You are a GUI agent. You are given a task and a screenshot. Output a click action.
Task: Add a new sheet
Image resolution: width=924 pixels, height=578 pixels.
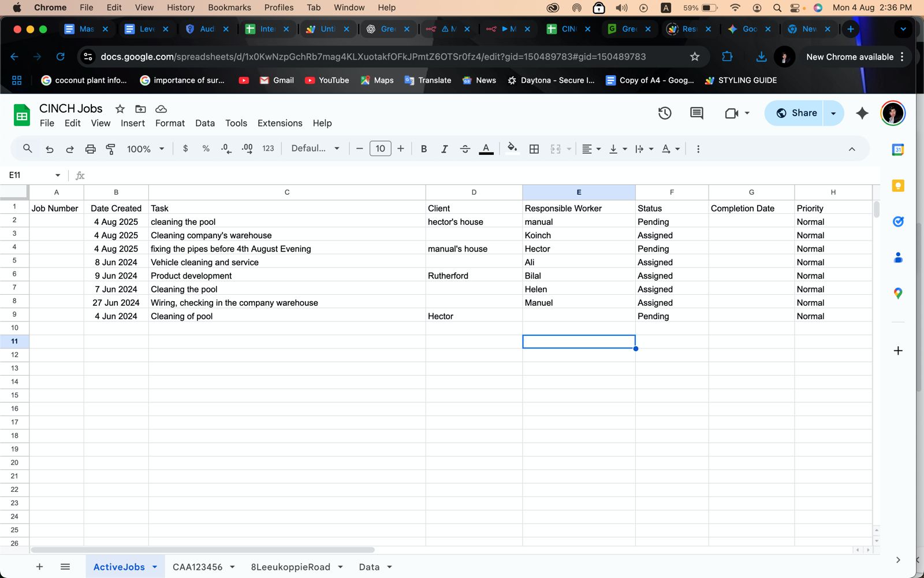(x=39, y=567)
